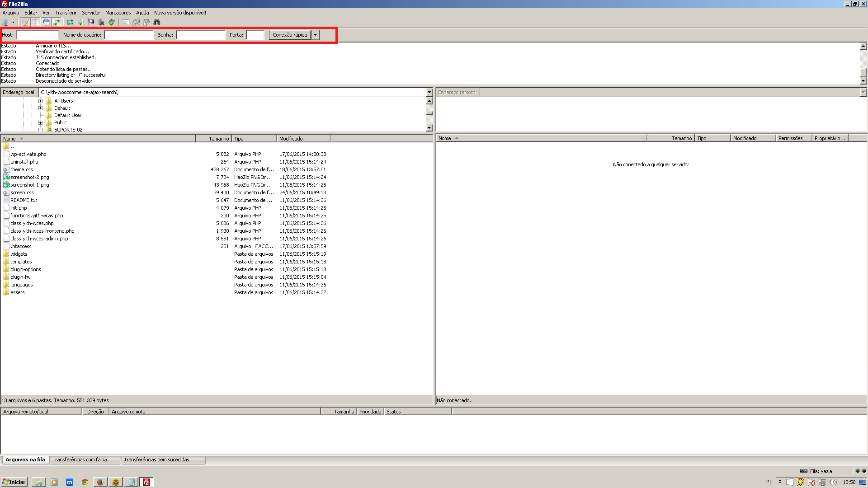Image resolution: width=868 pixels, height=488 pixels.
Task: Toggle directory comparison icon
Action: click(x=136, y=22)
